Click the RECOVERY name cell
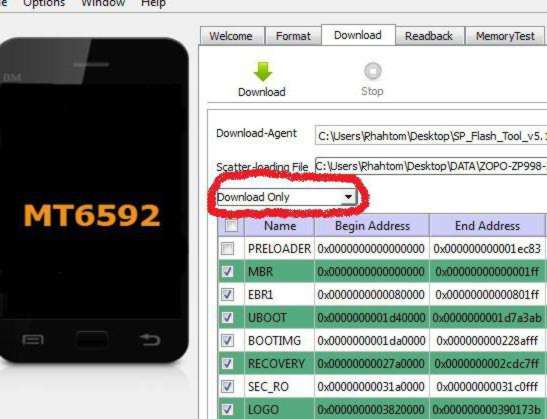 pyautogui.click(x=279, y=364)
